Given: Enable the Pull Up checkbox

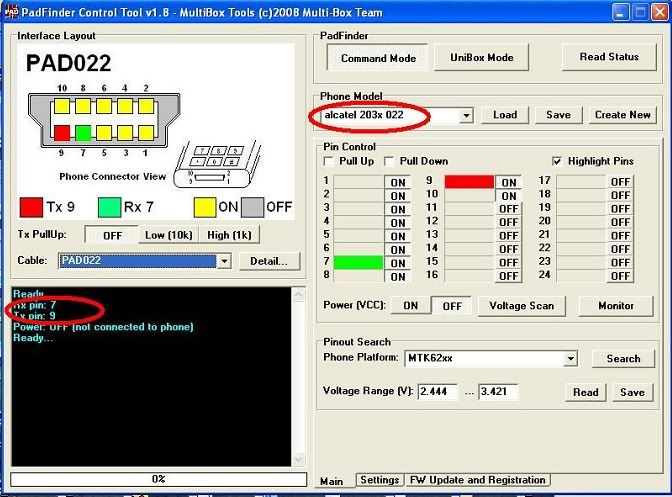Looking at the screenshot, I should tap(329, 161).
